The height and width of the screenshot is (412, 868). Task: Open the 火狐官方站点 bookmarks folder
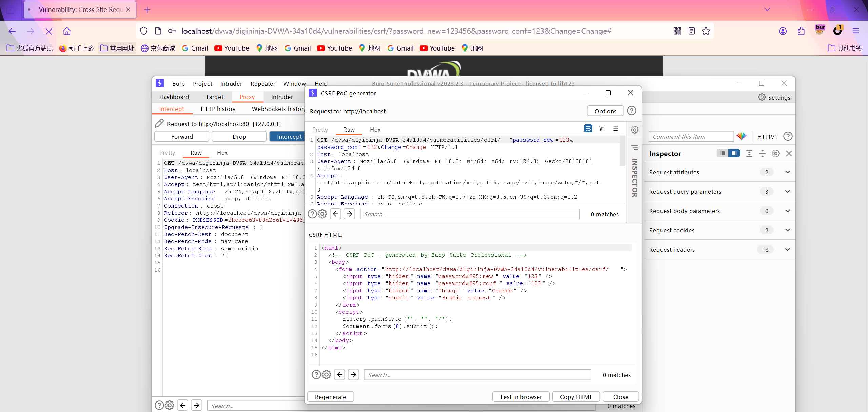[x=30, y=48]
